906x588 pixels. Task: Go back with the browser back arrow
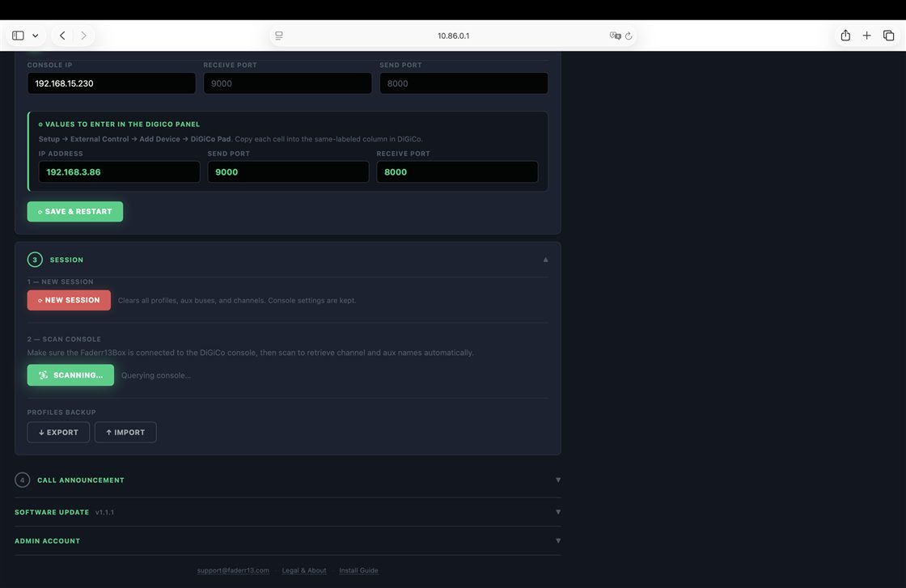[62, 36]
